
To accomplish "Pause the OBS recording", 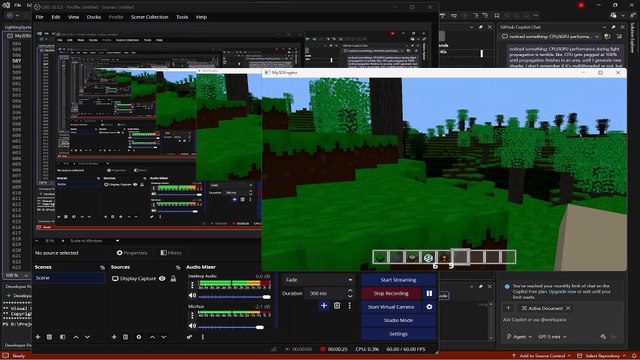I will click(x=429, y=293).
